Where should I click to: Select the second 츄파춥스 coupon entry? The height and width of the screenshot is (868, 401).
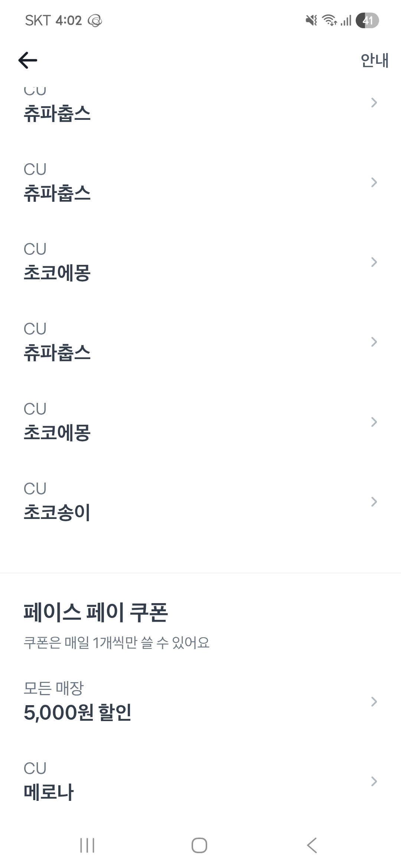tap(57, 193)
